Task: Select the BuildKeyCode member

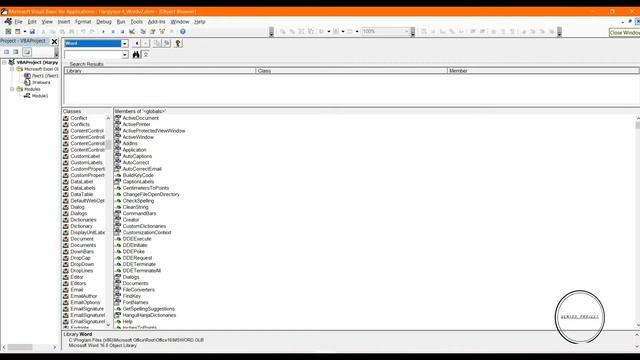Action: tap(138, 175)
